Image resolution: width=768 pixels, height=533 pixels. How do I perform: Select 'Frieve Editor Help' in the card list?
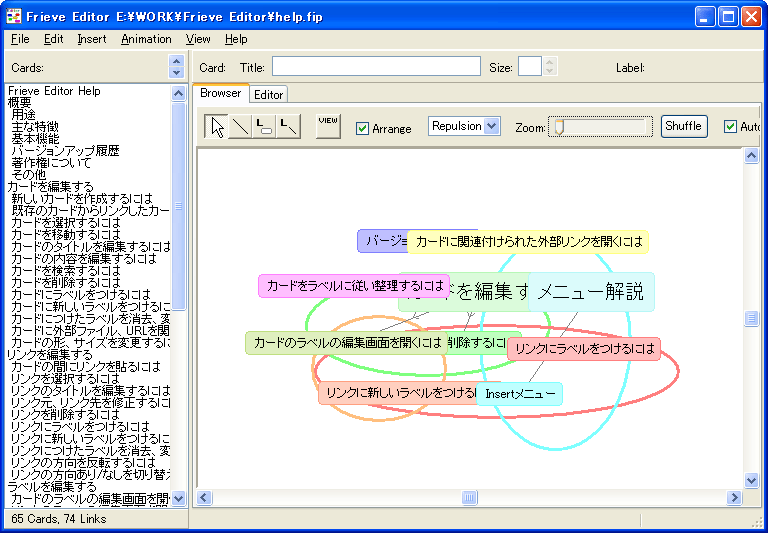pos(54,91)
